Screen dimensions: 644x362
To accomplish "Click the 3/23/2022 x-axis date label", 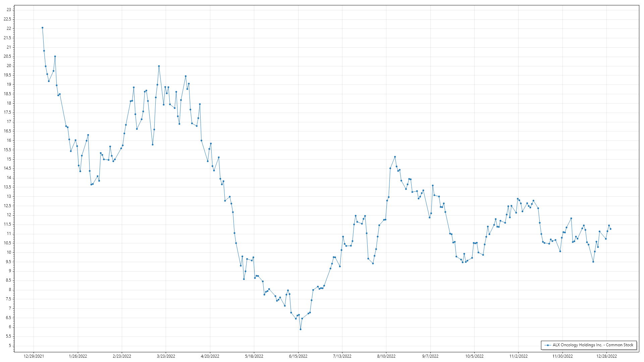I will click(x=166, y=356).
